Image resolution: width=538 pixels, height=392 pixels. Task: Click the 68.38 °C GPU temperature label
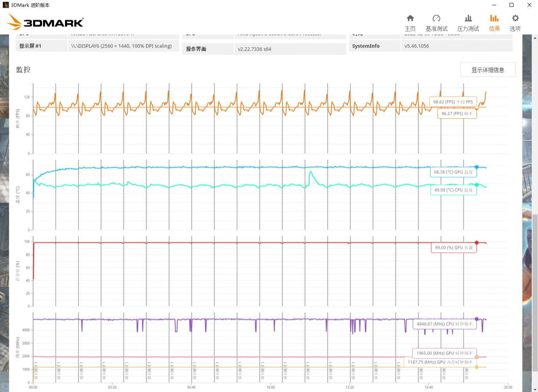click(453, 172)
